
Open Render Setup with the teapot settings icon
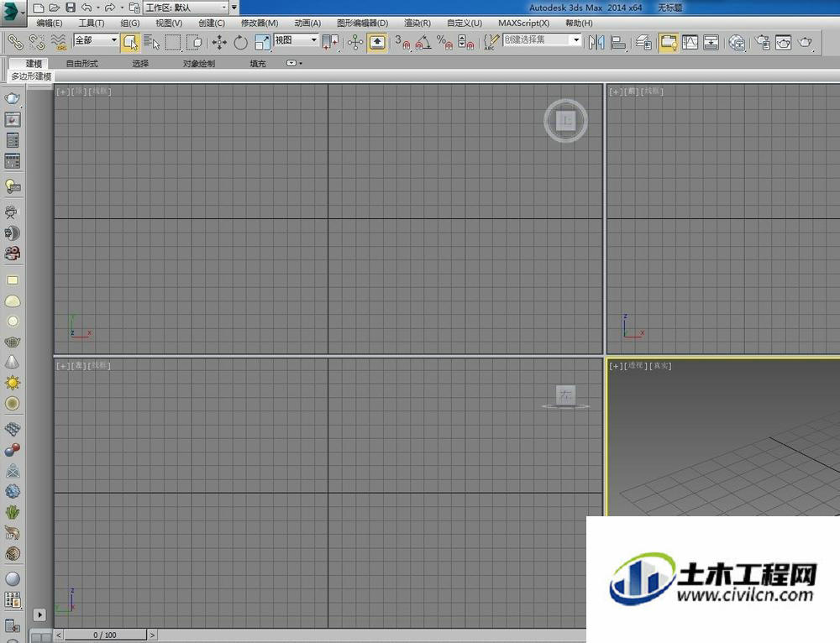[x=763, y=42]
